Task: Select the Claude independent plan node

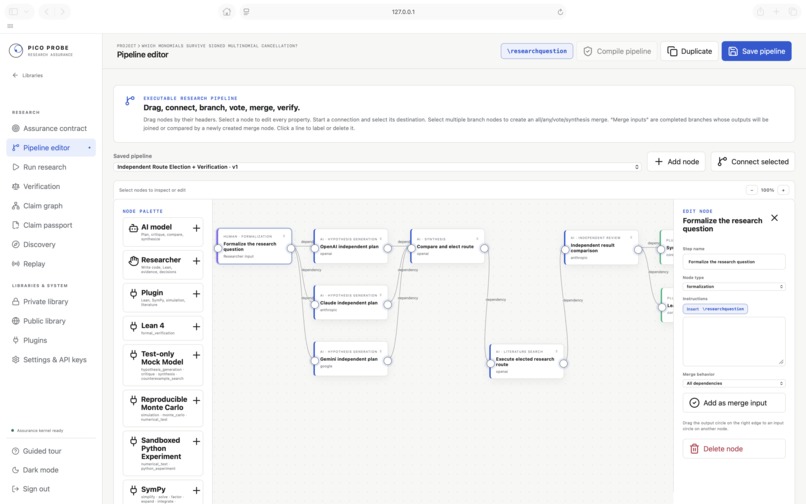Action: pyautogui.click(x=351, y=302)
